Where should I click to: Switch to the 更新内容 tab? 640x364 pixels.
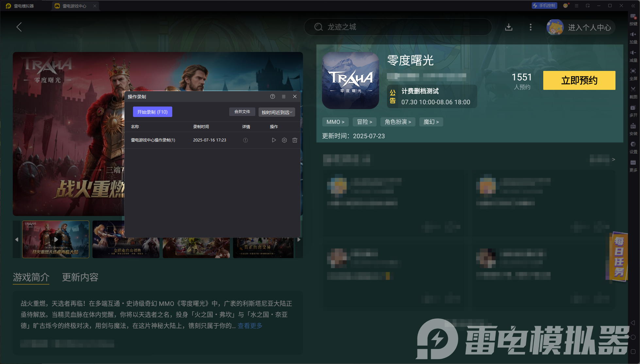point(80,277)
